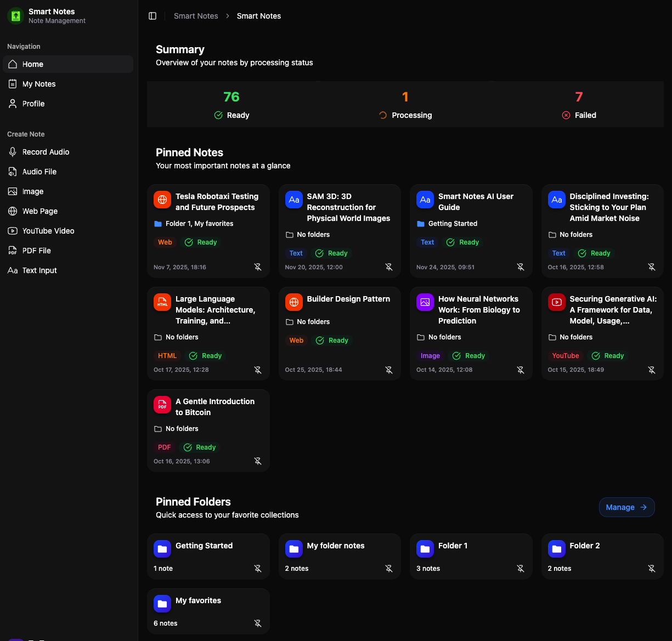The height and width of the screenshot is (641, 672).
Task: Select the Web Page globe icon
Action: click(x=13, y=211)
